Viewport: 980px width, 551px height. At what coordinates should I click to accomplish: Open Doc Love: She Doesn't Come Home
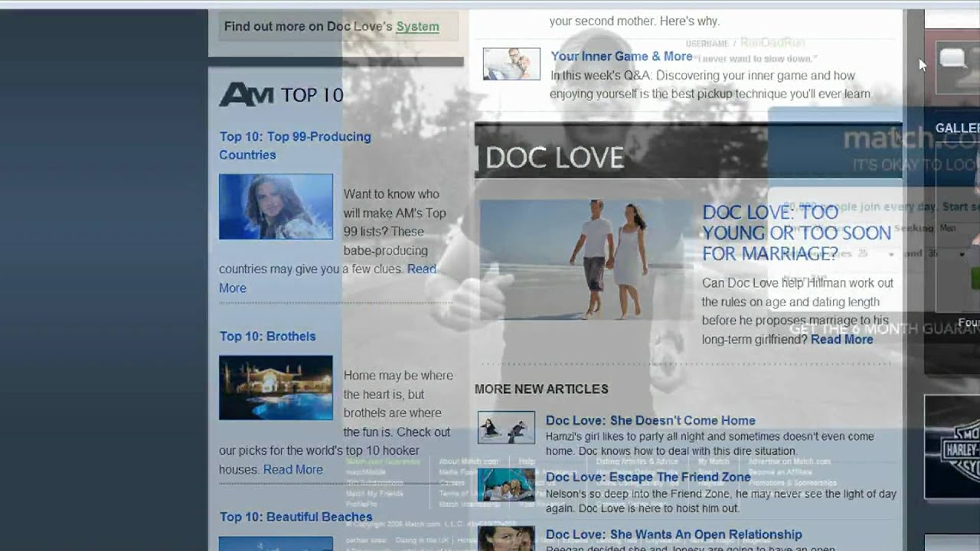pyautogui.click(x=650, y=420)
